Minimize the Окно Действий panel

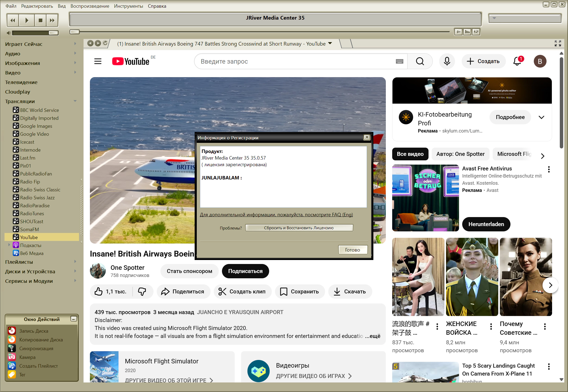tap(73, 319)
